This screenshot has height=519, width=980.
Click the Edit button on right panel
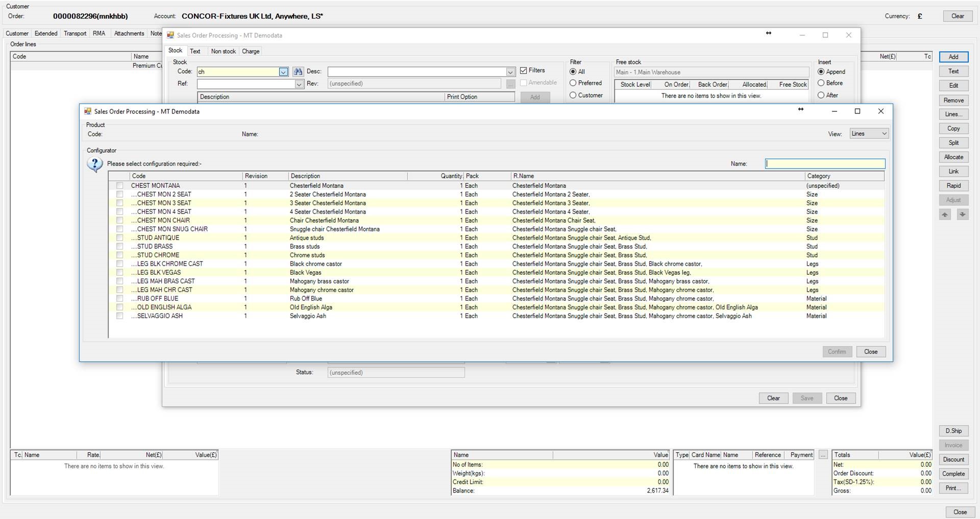click(x=953, y=85)
